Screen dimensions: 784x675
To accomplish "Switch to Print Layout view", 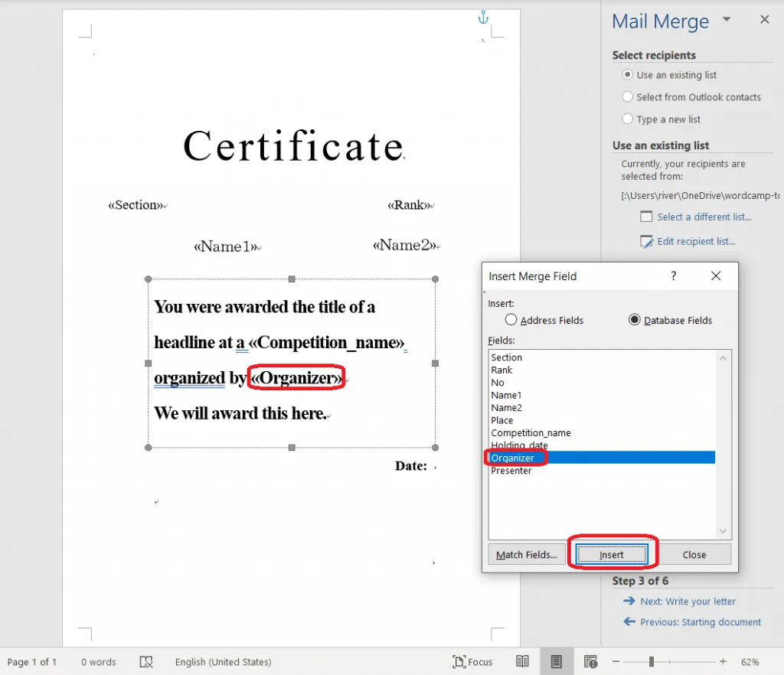I will point(557,662).
